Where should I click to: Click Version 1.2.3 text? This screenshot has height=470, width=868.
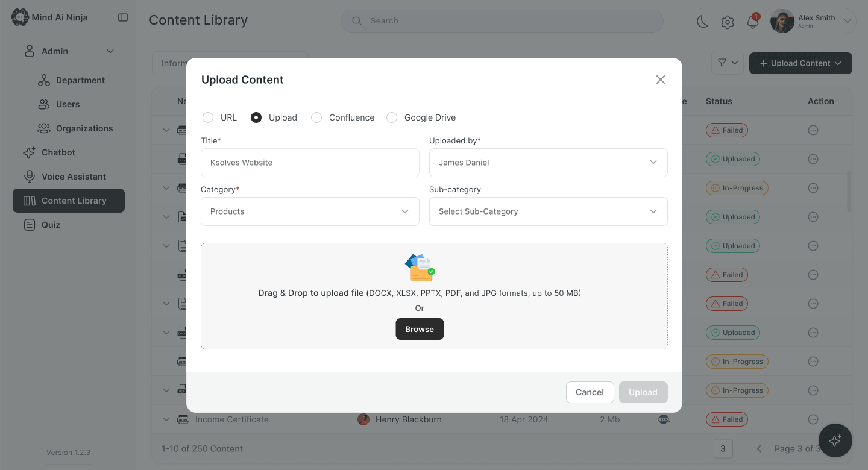point(68,452)
